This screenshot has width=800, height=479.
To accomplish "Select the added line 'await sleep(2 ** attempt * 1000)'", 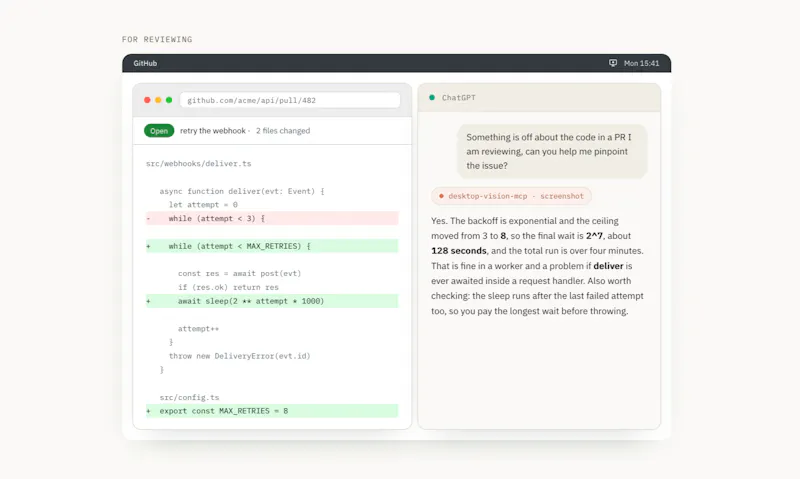I will 272,301.
